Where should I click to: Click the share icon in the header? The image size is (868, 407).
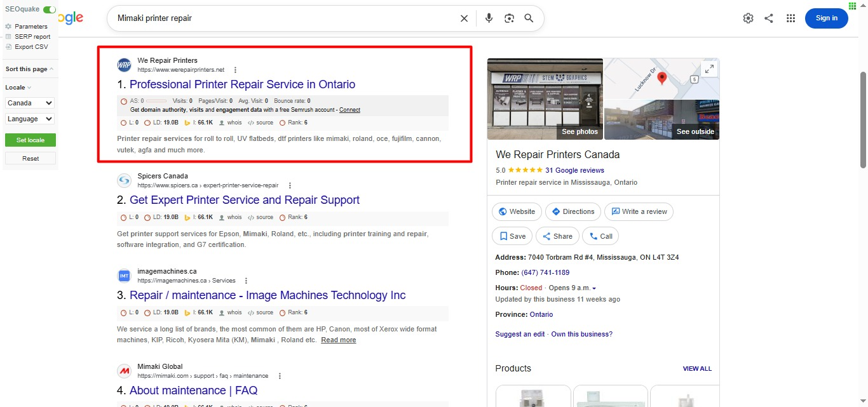pyautogui.click(x=769, y=18)
